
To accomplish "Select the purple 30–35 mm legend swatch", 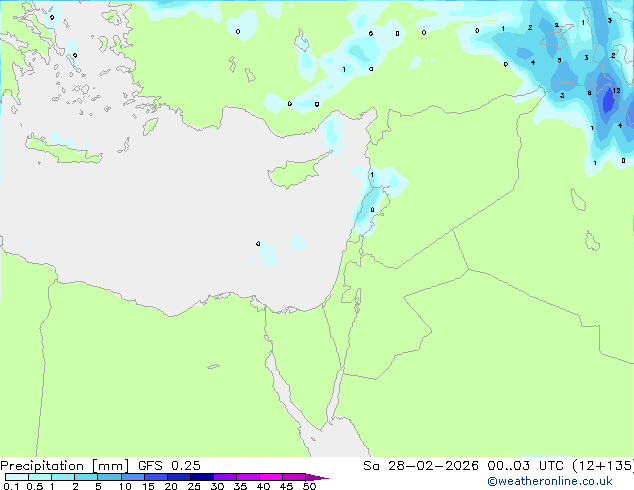I will [224, 477].
